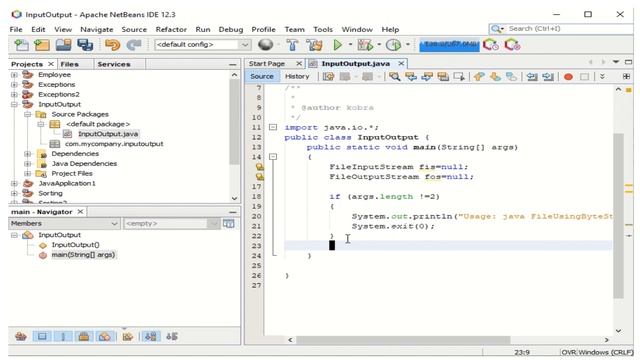640x360 pixels.
Task: Click the Save All toolbar icon
Action: (x=85, y=45)
